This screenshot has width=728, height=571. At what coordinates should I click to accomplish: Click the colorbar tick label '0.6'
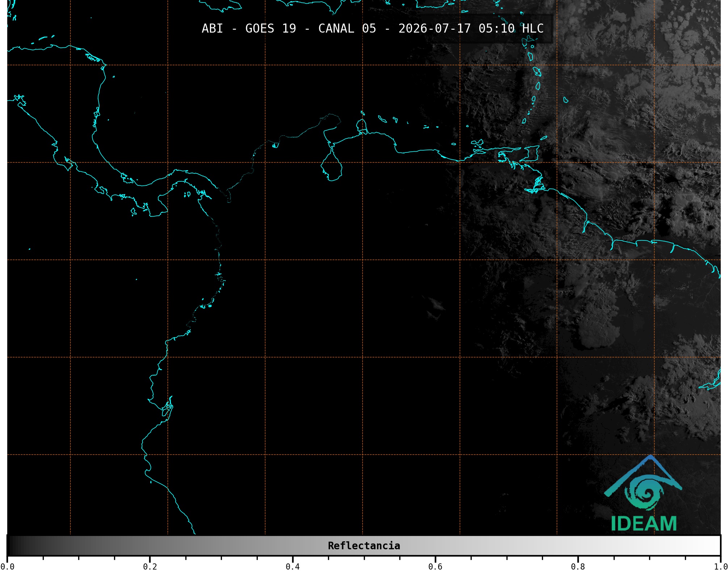(x=435, y=567)
